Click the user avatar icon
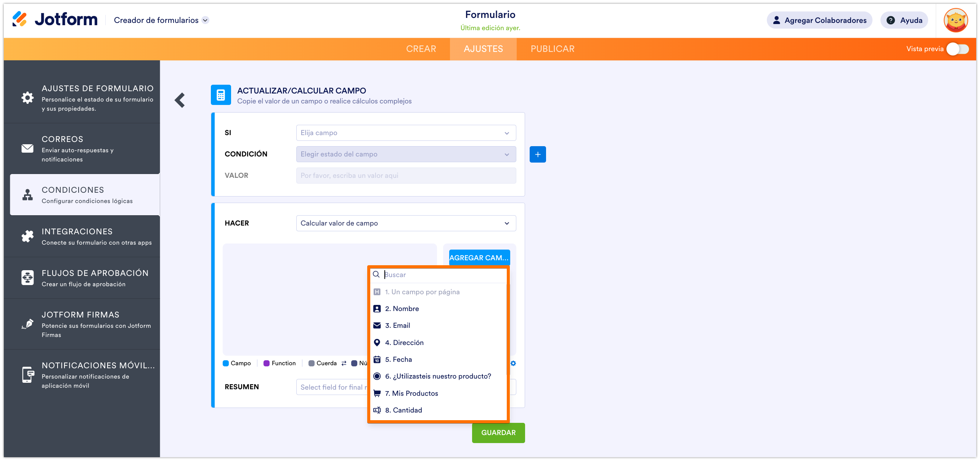 pos(955,20)
